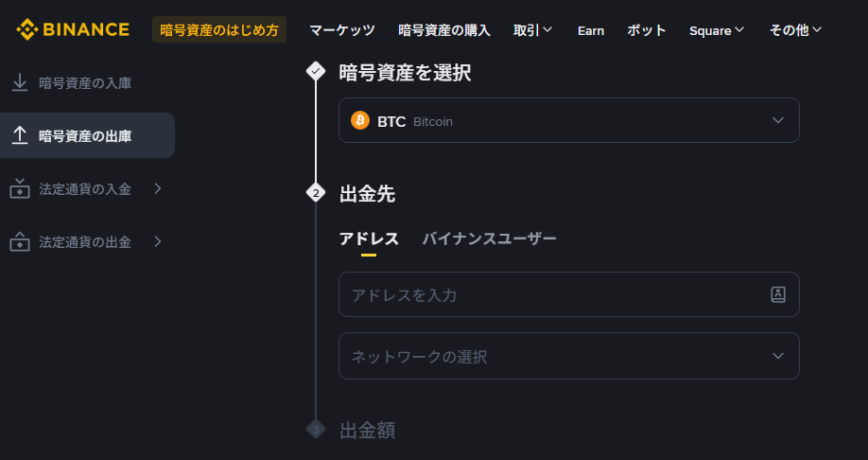Expand the Square menu in navbar
This screenshot has height=460, width=868.
717,30
